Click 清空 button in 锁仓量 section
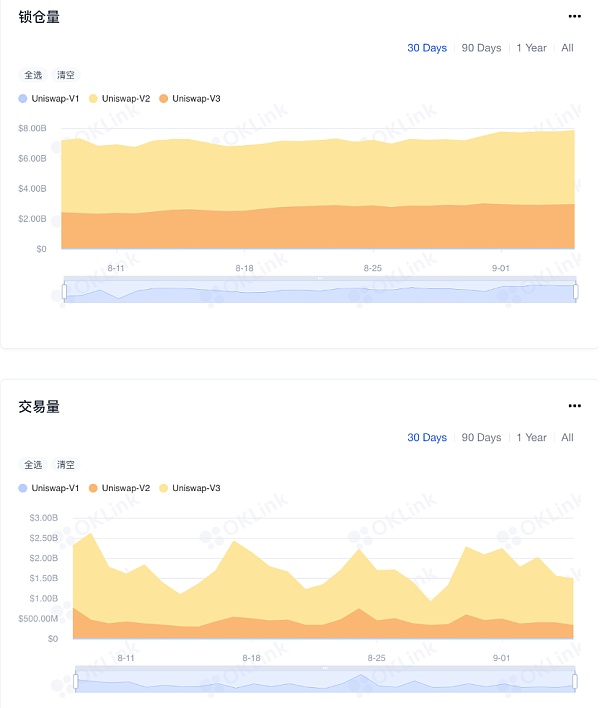600x708 pixels. pyautogui.click(x=65, y=75)
